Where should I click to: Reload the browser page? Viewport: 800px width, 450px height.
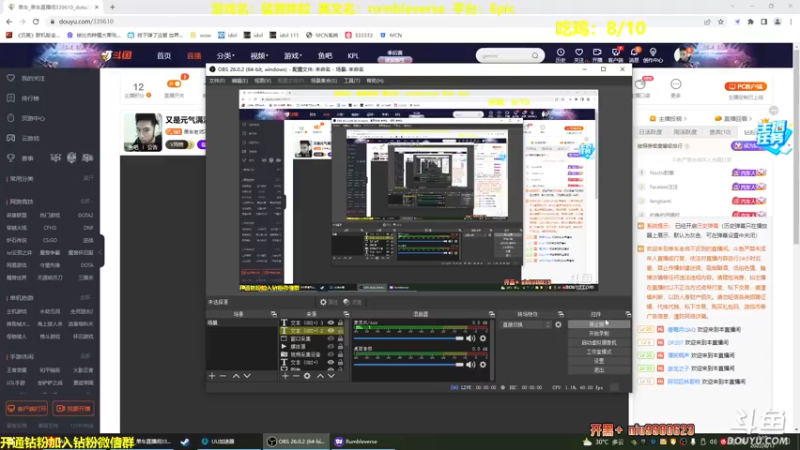(x=36, y=21)
